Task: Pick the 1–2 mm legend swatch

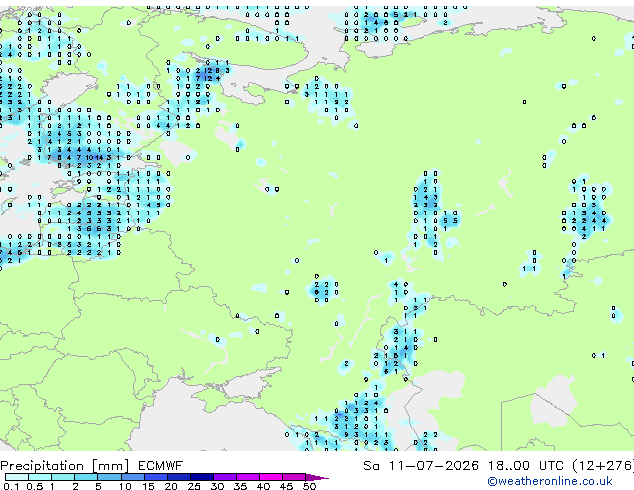Action: click(63, 477)
